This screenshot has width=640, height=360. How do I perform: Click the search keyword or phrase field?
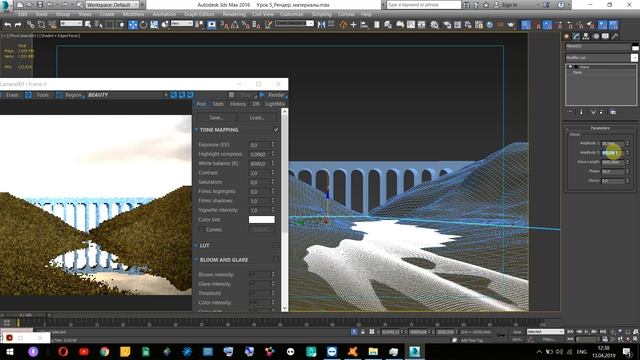pyautogui.click(x=423, y=4)
